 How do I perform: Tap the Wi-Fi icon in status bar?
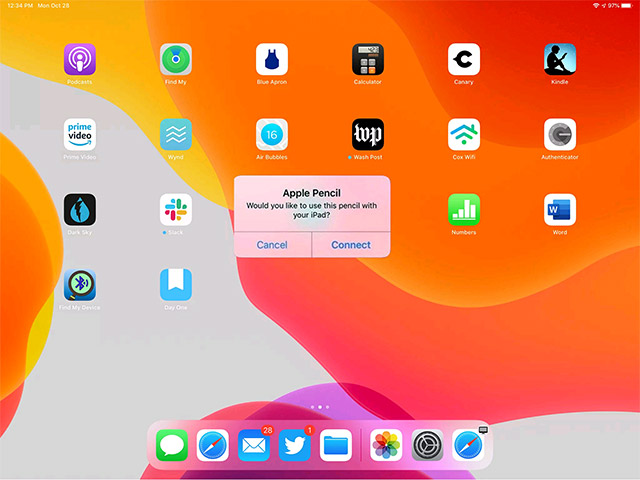click(596, 5)
